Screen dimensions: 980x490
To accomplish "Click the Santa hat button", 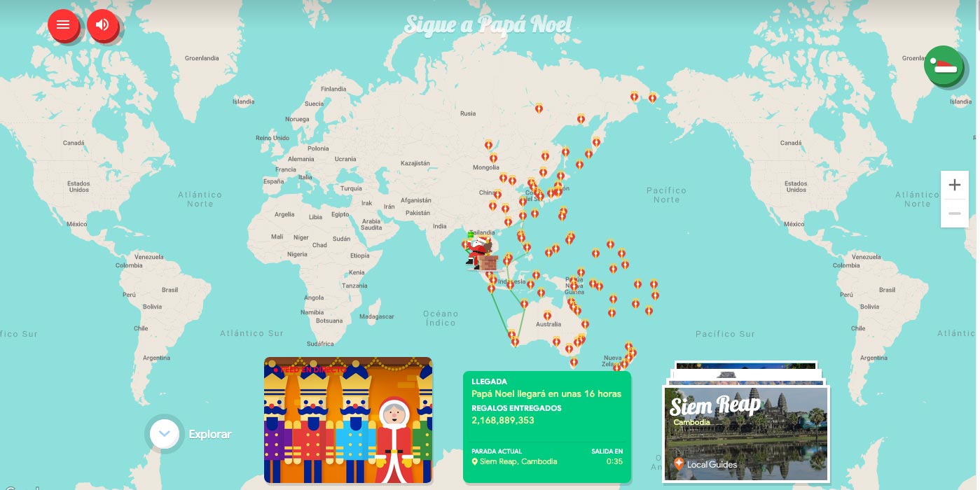I will (943, 66).
